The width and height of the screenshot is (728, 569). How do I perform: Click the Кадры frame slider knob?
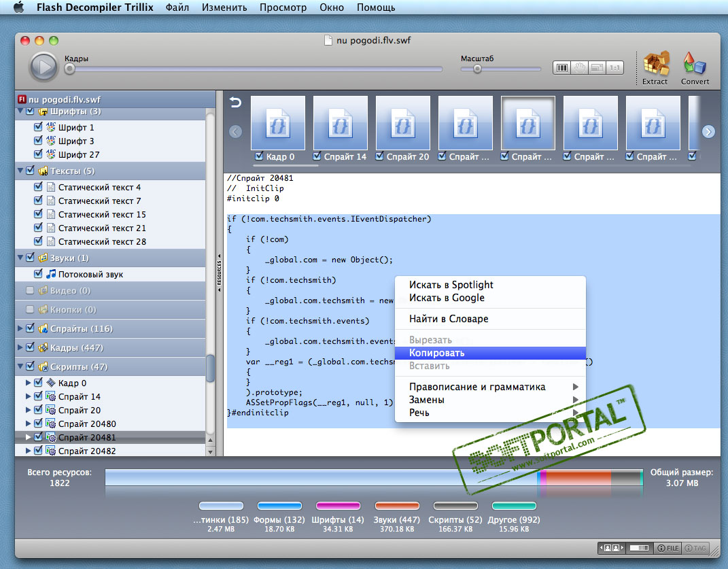[x=69, y=69]
